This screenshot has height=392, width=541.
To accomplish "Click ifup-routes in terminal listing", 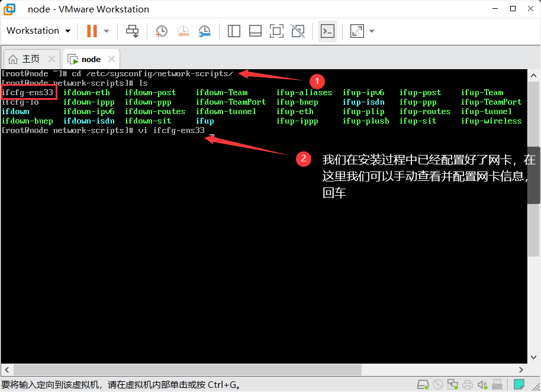I will pyautogui.click(x=425, y=111).
